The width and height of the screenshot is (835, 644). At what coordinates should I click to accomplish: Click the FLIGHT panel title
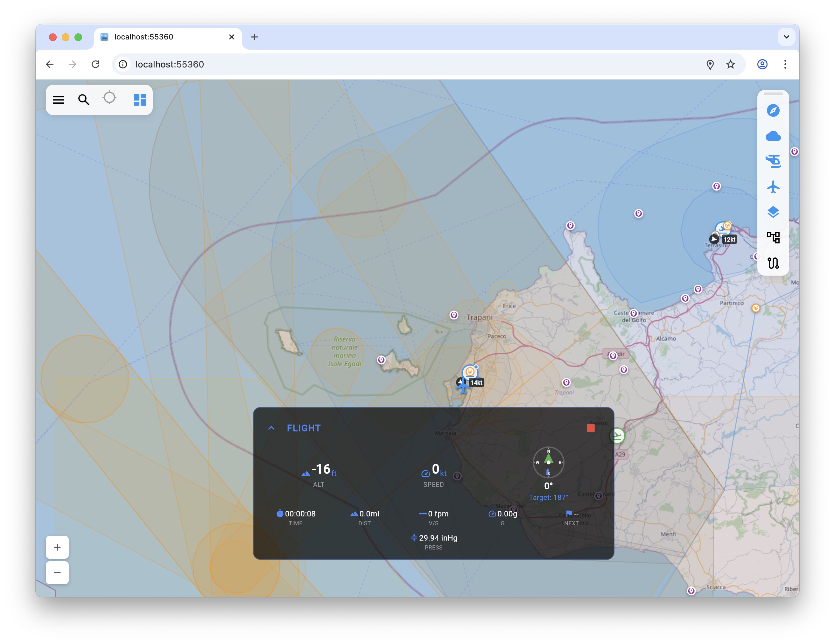point(304,428)
